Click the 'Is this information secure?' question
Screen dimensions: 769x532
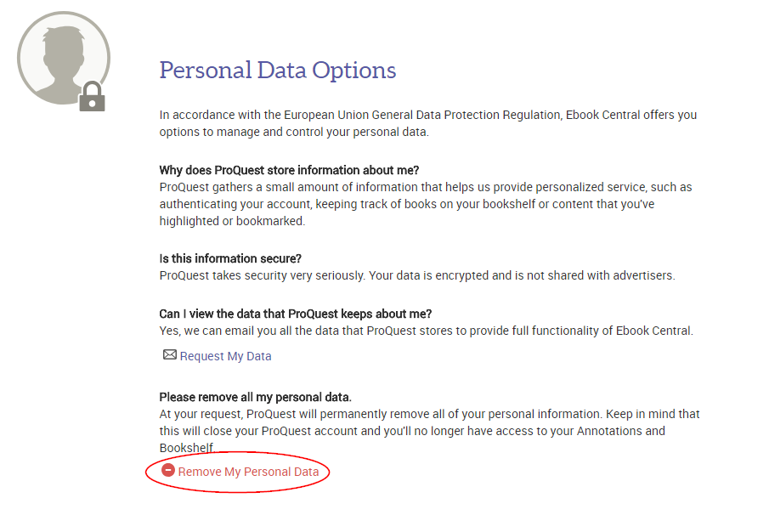(x=230, y=258)
